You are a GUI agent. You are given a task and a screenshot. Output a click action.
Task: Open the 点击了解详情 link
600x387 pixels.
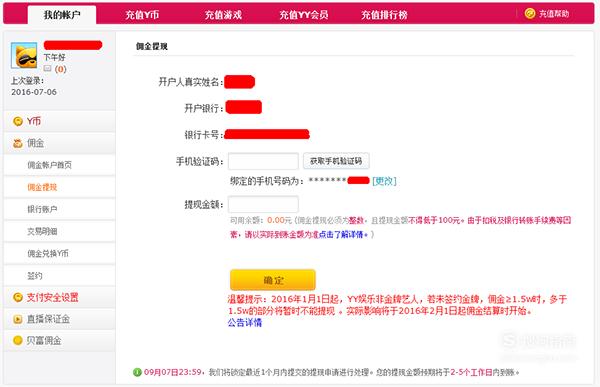pyautogui.click(x=343, y=234)
